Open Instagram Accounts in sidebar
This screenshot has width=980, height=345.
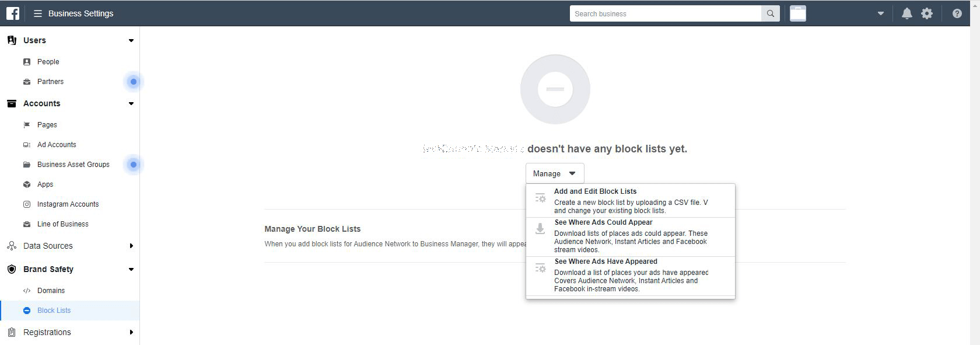tap(68, 204)
